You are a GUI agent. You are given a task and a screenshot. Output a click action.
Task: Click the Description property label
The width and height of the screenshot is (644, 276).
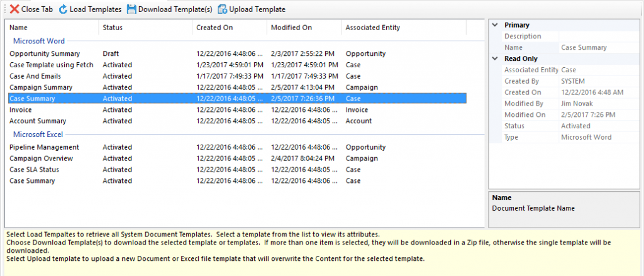tap(523, 36)
